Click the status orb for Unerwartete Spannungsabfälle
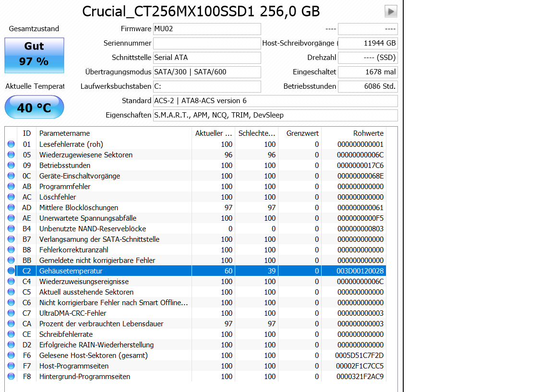 pos(12,218)
